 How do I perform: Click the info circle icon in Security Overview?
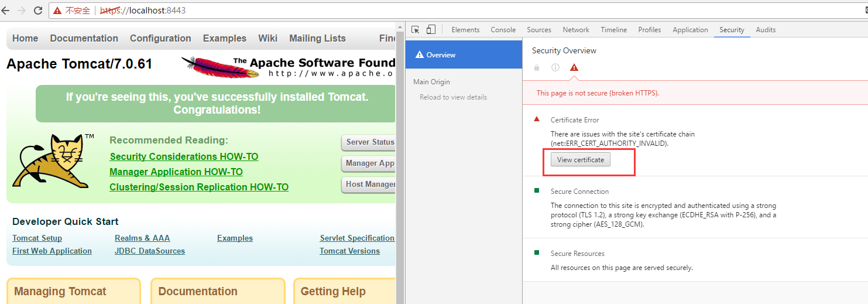pos(555,68)
